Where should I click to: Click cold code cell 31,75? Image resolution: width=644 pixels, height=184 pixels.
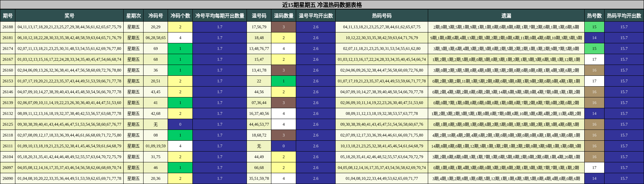point(156,157)
